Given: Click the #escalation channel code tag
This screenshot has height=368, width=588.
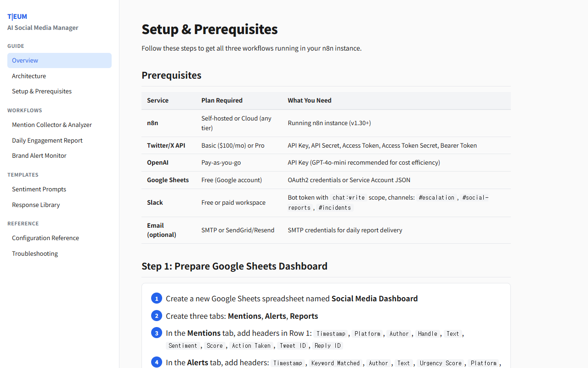Looking at the screenshot, I should click(436, 198).
